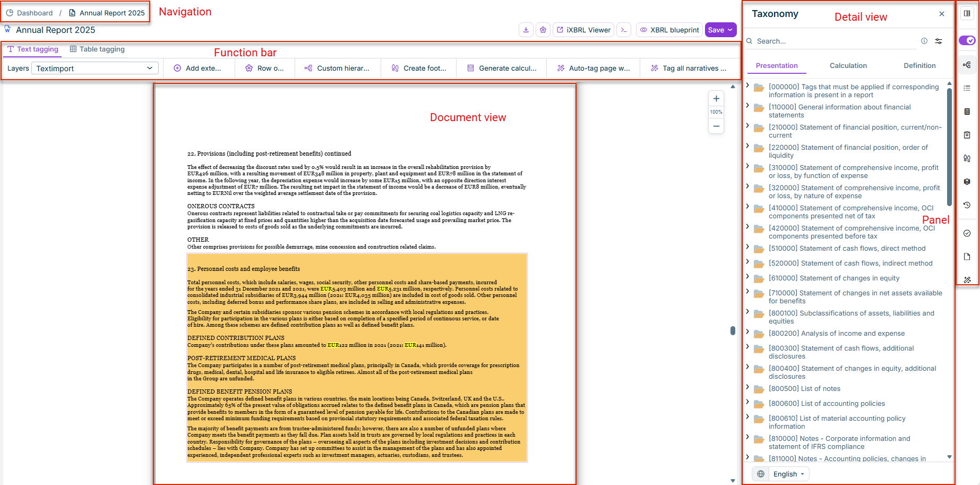This screenshot has width=980, height=485.
Task: Open the footnotes footprint panel icon
Action: pos(967,158)
